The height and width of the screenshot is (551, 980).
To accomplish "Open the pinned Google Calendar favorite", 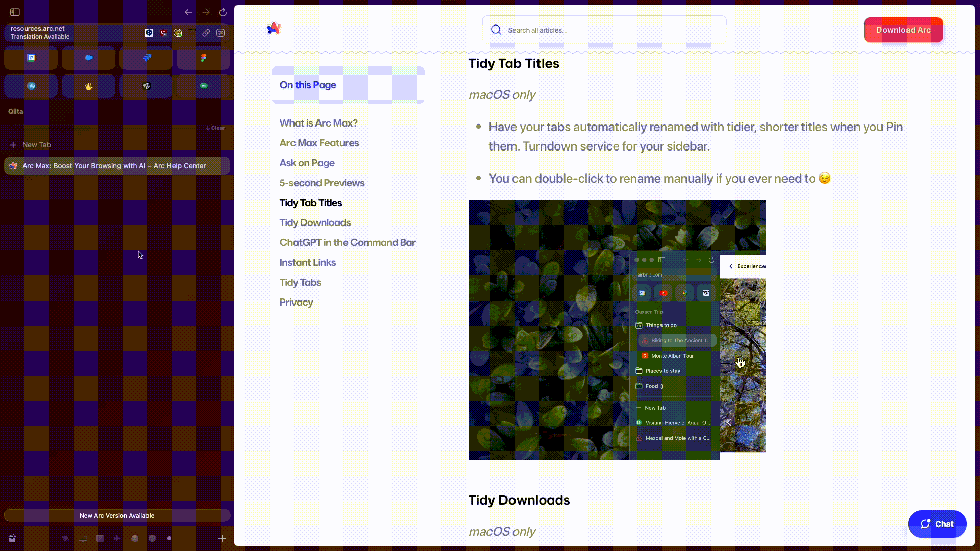I will tap(31, 58).
